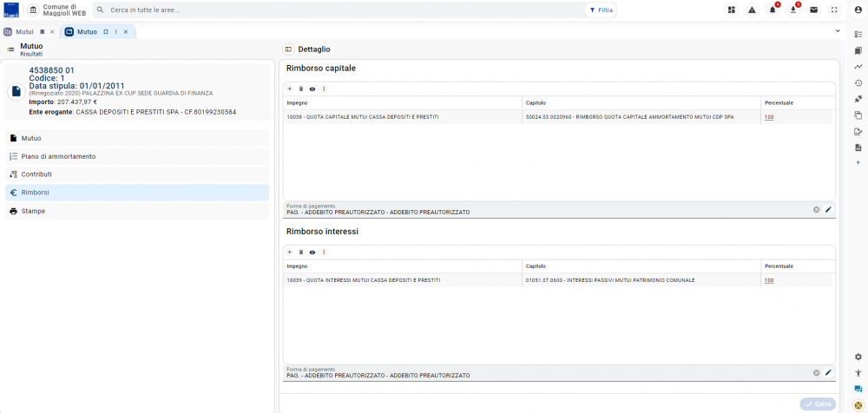Viewport: 868px width, 413px height.
Task: Click the Salva button
Action: 818,404
